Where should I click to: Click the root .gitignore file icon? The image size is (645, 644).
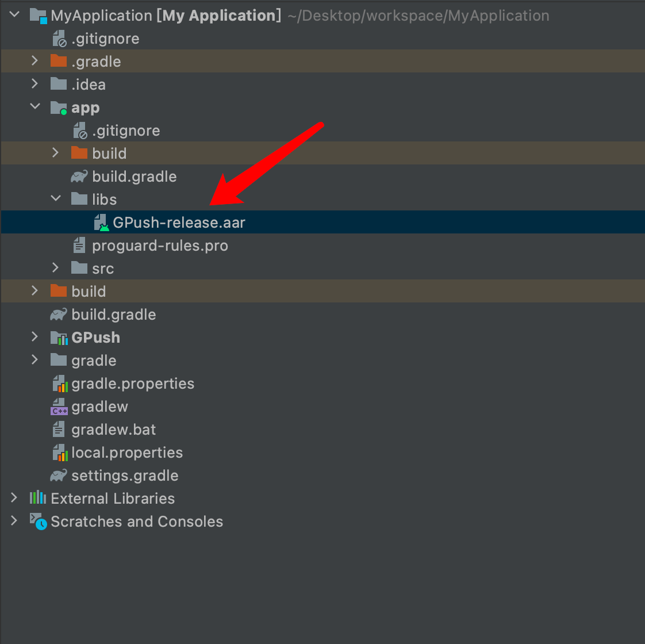(59, 39)
